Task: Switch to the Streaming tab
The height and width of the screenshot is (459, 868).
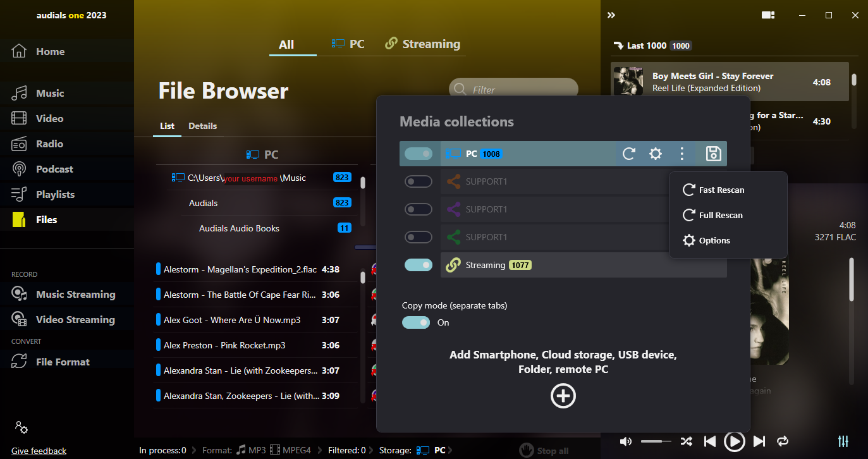Action: click(x=423, y=44)
